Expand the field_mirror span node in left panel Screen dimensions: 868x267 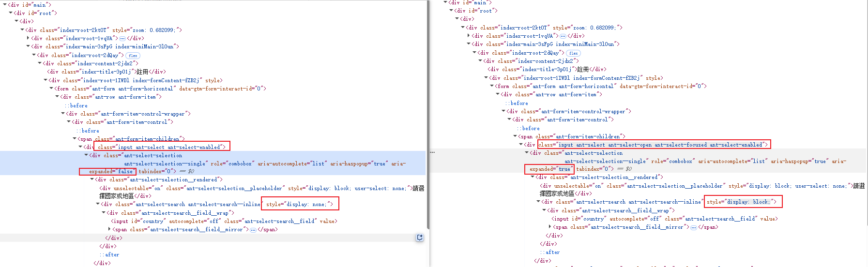tap(109, 229)
